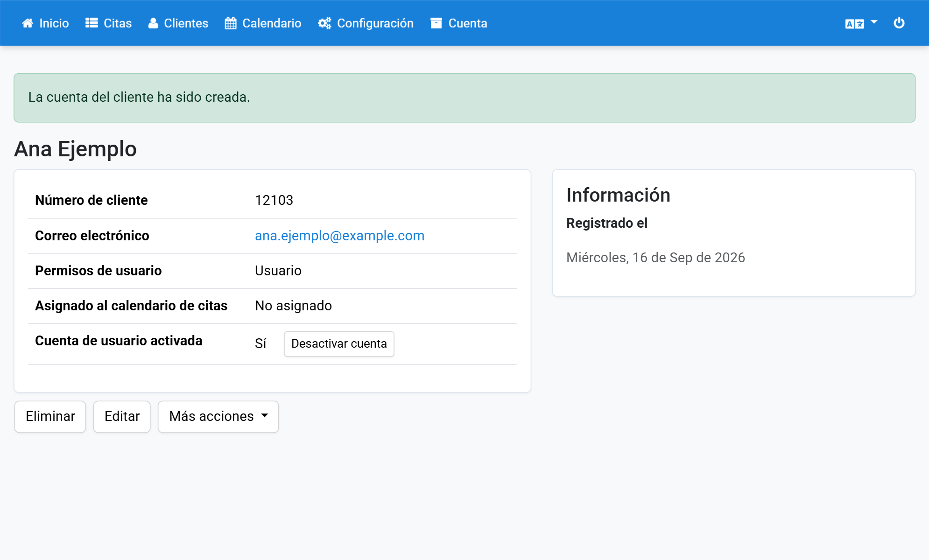Click the Correo electrónico label
The width and height of the screenshot is (929, 560).
(92, 236)
